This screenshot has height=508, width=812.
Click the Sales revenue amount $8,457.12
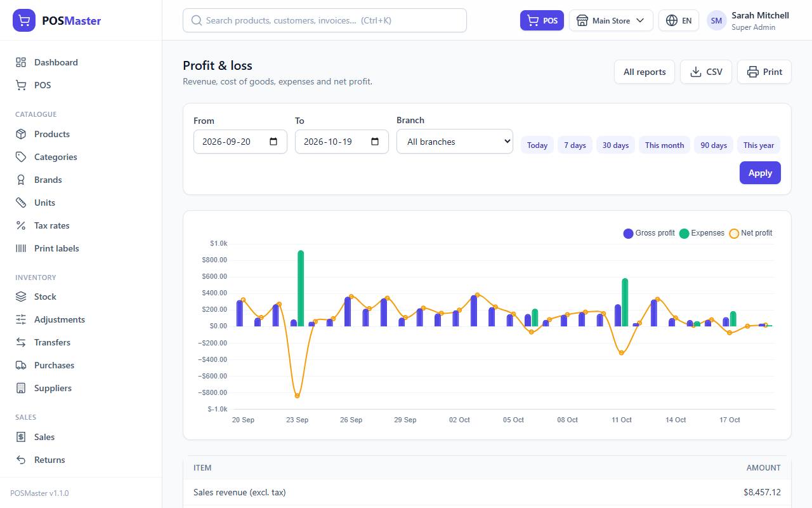[762, 492]
